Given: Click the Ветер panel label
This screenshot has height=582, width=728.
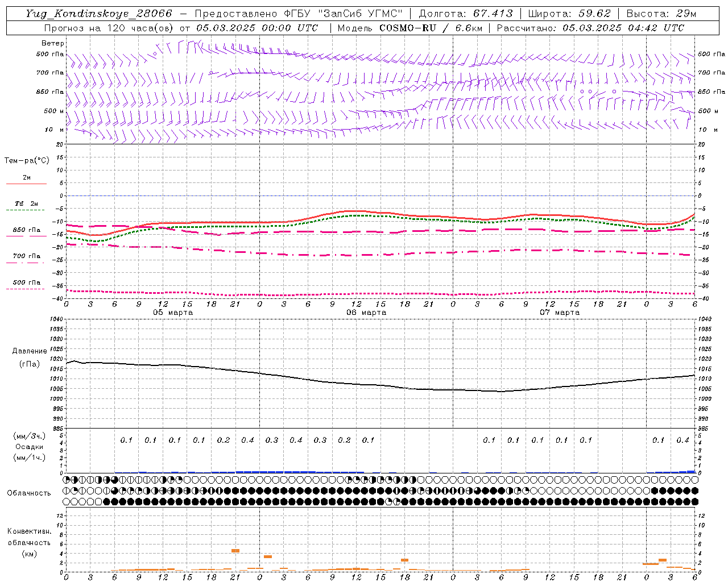Looking at the screenshot, I should [x=53, y=43].
